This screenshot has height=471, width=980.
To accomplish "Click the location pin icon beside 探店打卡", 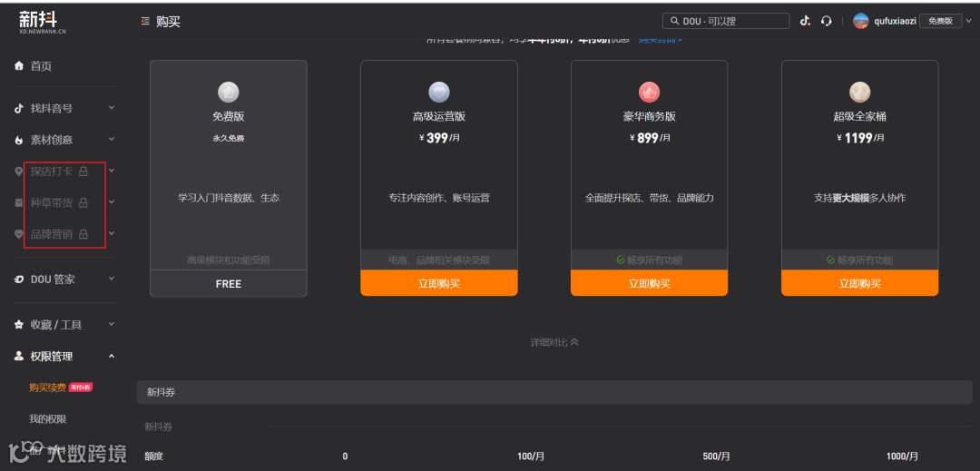I will tap(19, 172).
